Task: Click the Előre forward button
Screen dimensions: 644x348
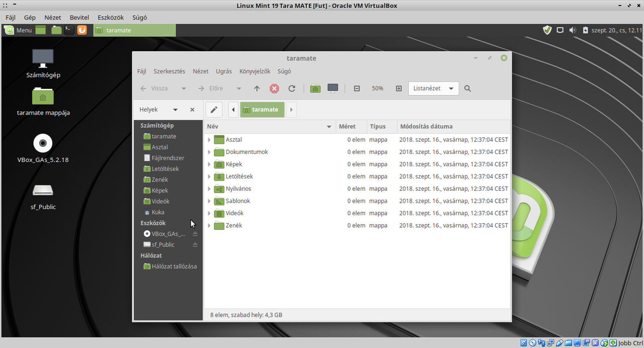Action: point(210,89)
